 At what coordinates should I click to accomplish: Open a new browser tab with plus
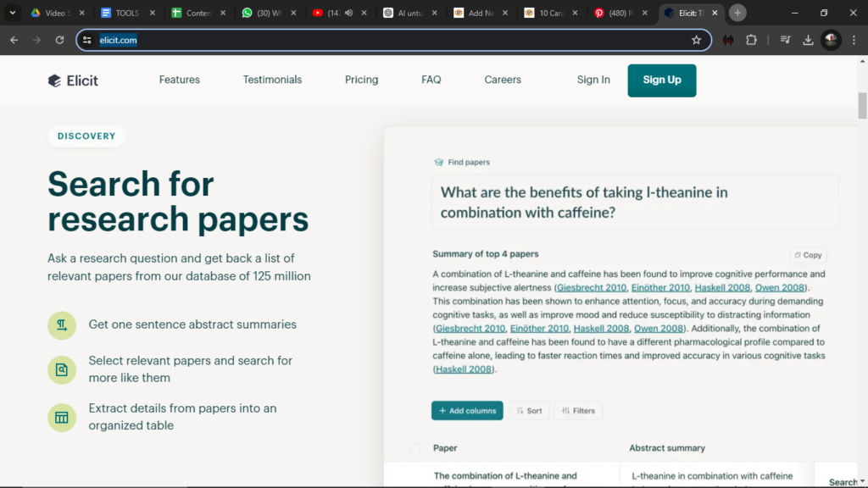click(x=737, y=13)
